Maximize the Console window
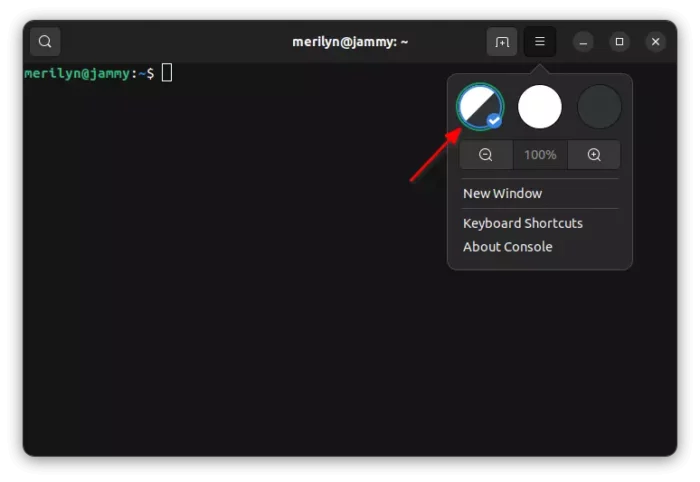The height and width of the screenshot is (482, 700). (x=619, y=42)
